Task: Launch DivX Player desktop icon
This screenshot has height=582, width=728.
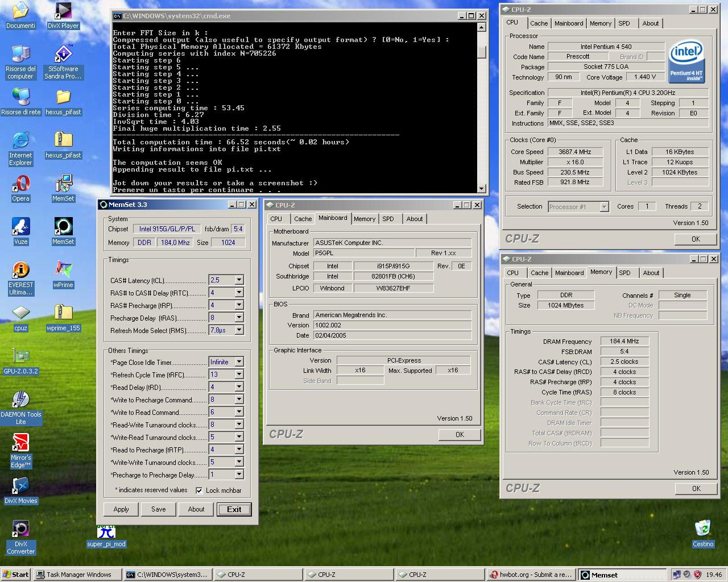Action: (x=63, y=15)
